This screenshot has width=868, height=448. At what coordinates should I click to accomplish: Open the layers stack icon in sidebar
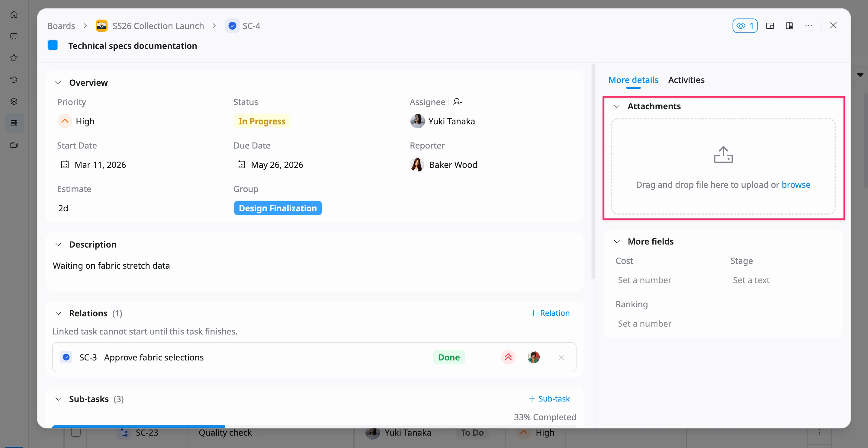(x=14, y=101)
